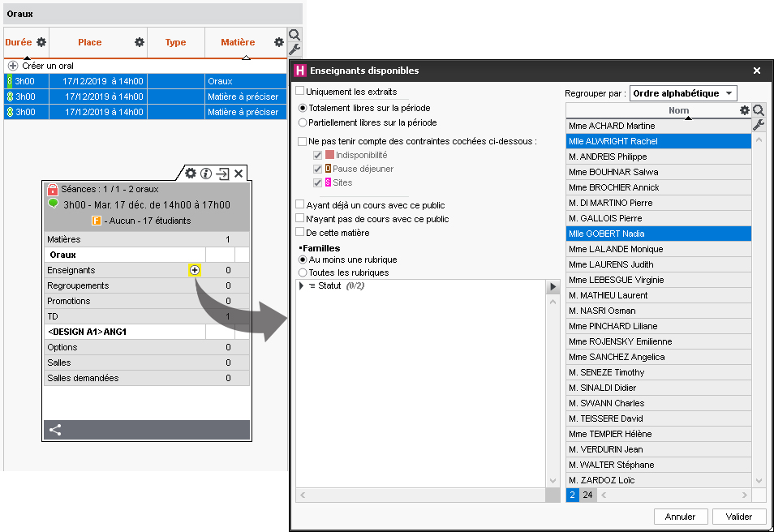This screenshot has height=532, width=774.
Task: Select Au moins une rubrique
Action: pos(303,260)
